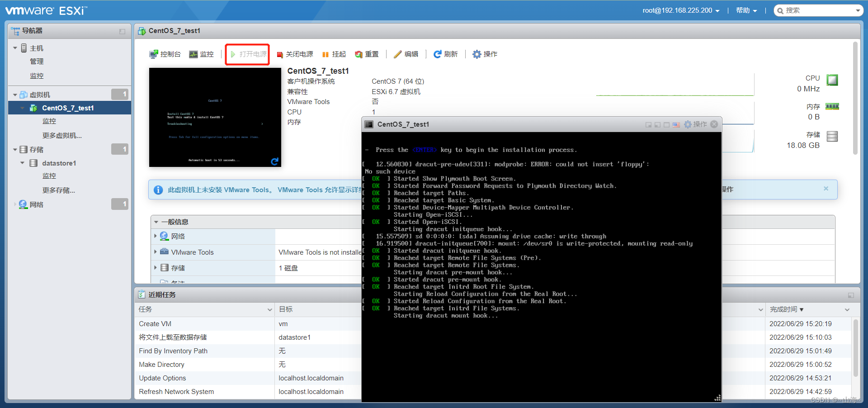Click the memory (内存) chip icon
Viewport: 868px width, 408px height.
[832, 107]
